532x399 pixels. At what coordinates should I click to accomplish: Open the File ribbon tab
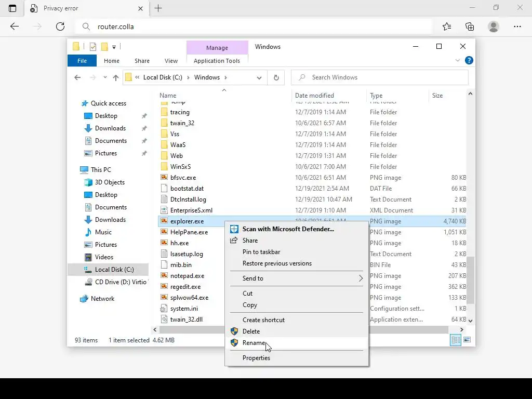coord(82,61)
